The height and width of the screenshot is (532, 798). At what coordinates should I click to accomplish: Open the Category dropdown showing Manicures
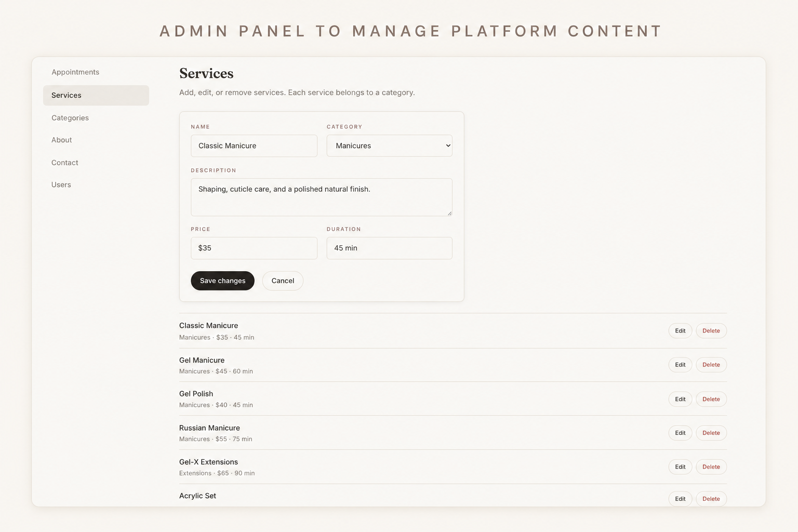pyautogui.click(x=389, y=145)
